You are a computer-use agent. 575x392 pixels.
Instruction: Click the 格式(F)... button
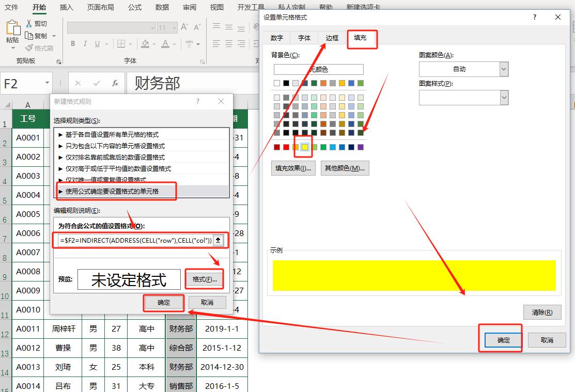pyautogui.click(x=205, y=279)
